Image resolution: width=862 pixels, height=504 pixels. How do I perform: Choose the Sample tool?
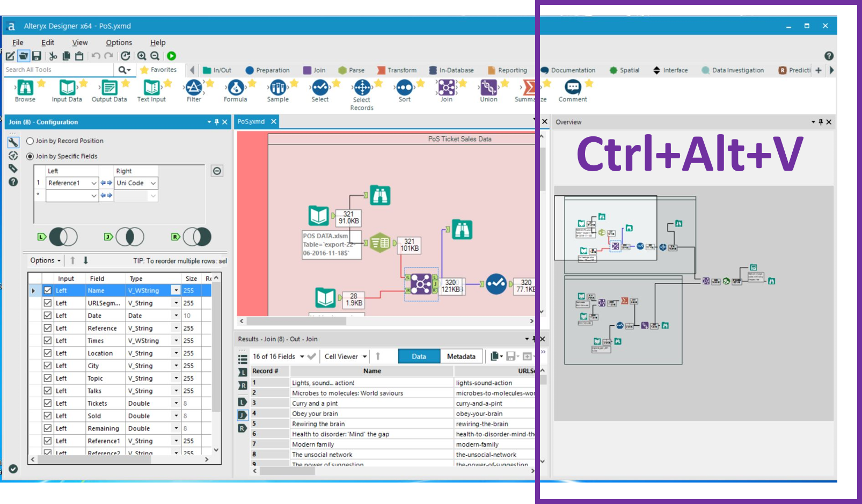pyautogui.click(x=278, y=87)
